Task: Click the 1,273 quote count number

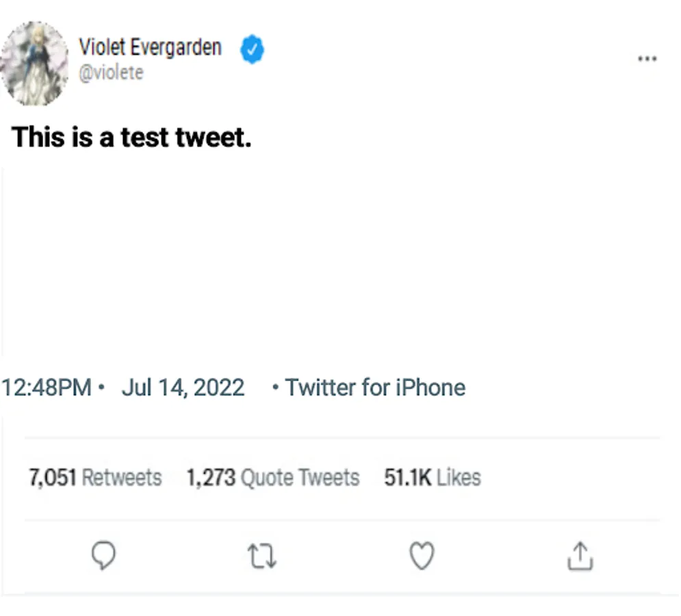Action: 211,477
